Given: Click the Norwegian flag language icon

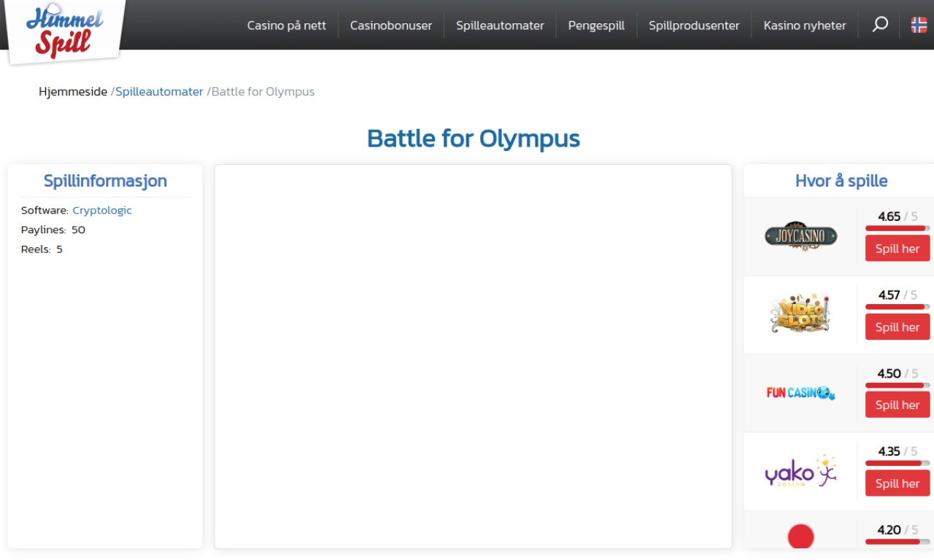Looking at the screenshot, I should [919, 25].
